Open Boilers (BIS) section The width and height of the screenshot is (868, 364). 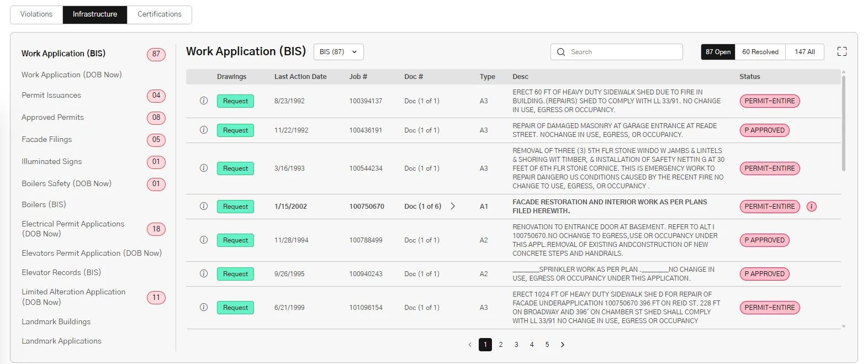point(44,204)
